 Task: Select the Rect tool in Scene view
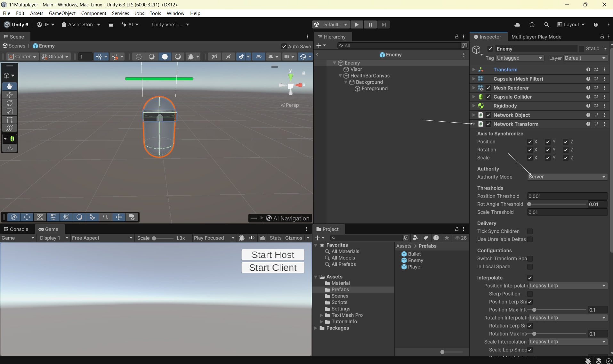pos(10,120)
